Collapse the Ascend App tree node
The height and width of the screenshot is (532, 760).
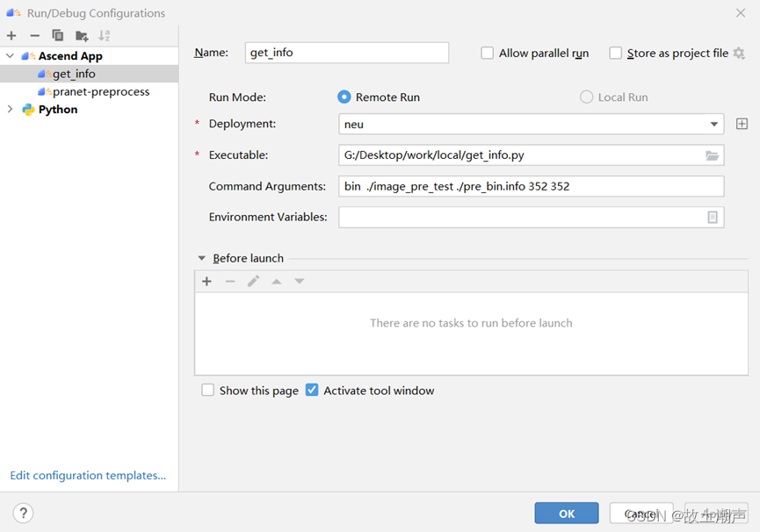pyautogui.click(x=11, y=55)
